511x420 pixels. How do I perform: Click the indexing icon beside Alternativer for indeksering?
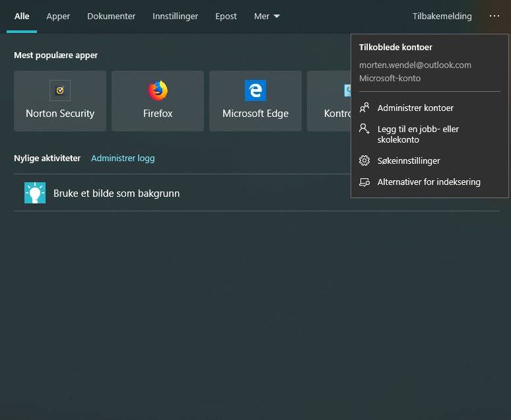coord(364,182)
